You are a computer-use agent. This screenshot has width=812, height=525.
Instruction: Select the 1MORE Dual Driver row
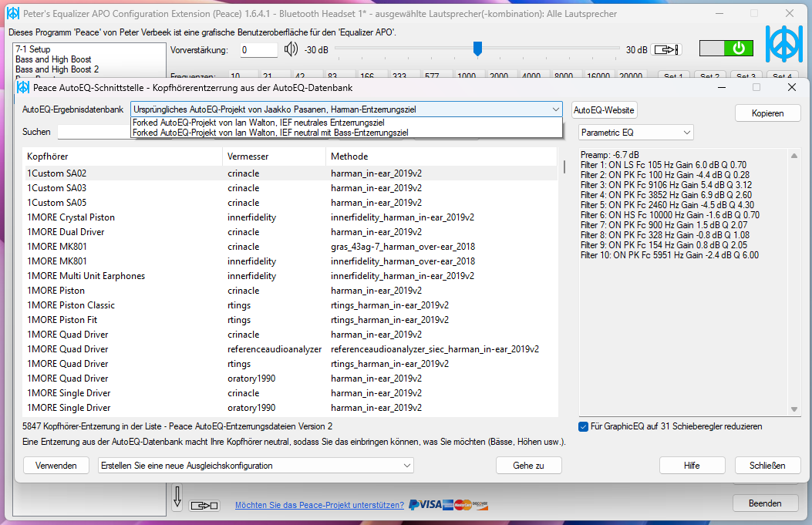tap(291, 232)
